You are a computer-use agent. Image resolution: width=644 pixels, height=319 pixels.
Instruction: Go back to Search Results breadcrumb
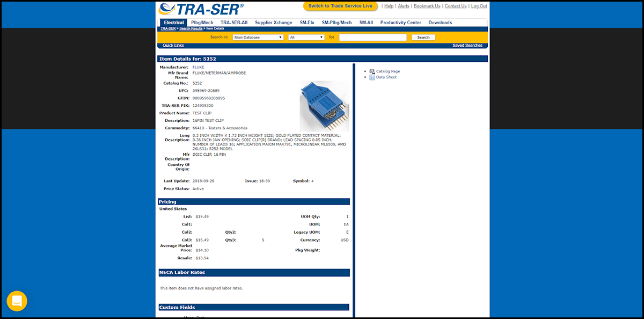191,28
